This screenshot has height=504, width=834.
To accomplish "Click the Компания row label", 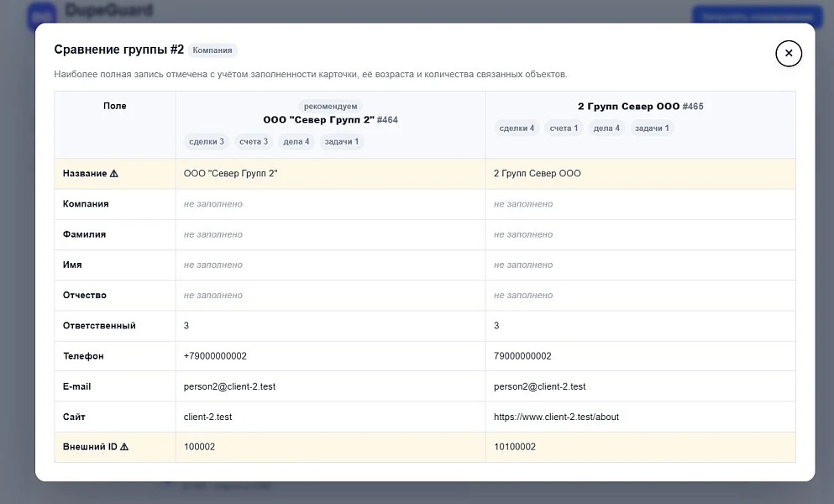I will tap(86, 204).
